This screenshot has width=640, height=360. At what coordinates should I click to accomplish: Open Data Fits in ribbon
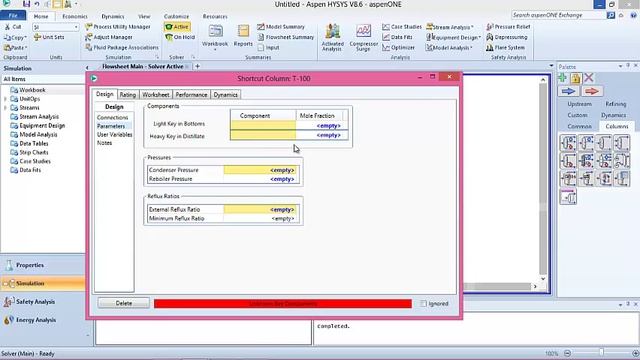click(x=397, y=37)
